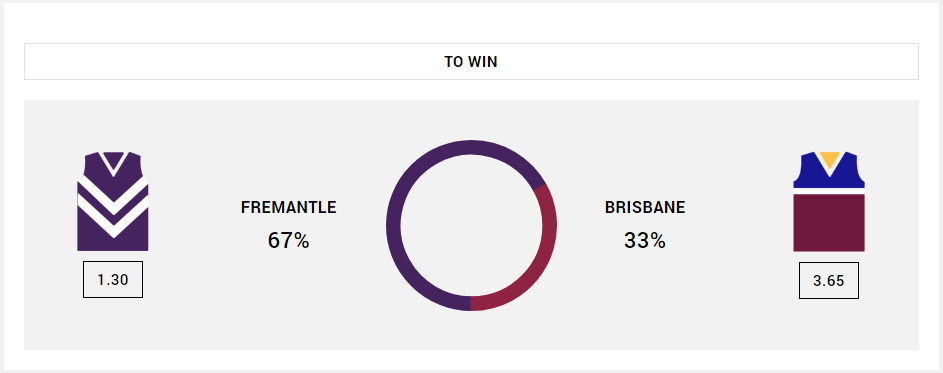Screen dimensions: 943x373
Task: Click Fremantle's 67% win probability
Action: pyautogui.click(x=289, y=241)
